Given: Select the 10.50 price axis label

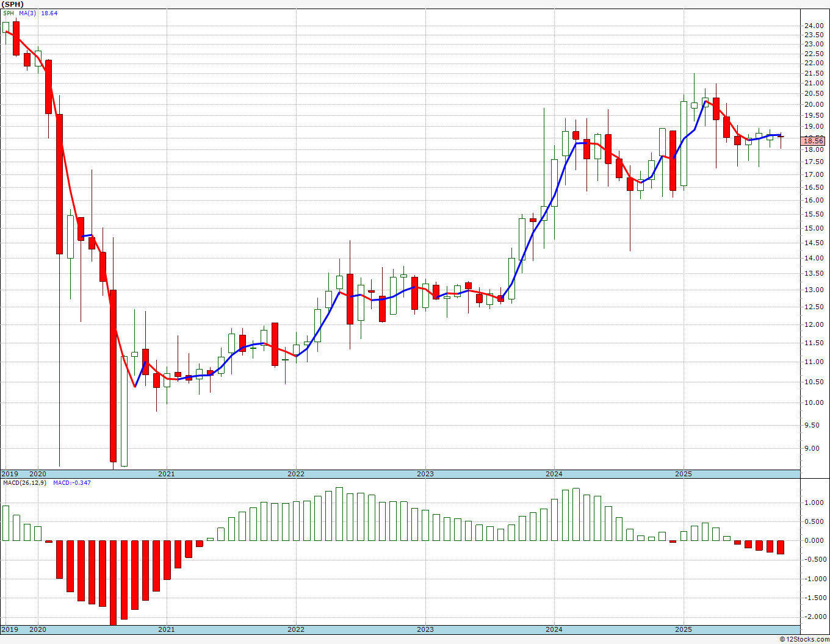Looking at the screenshot, I should point(814,382).
